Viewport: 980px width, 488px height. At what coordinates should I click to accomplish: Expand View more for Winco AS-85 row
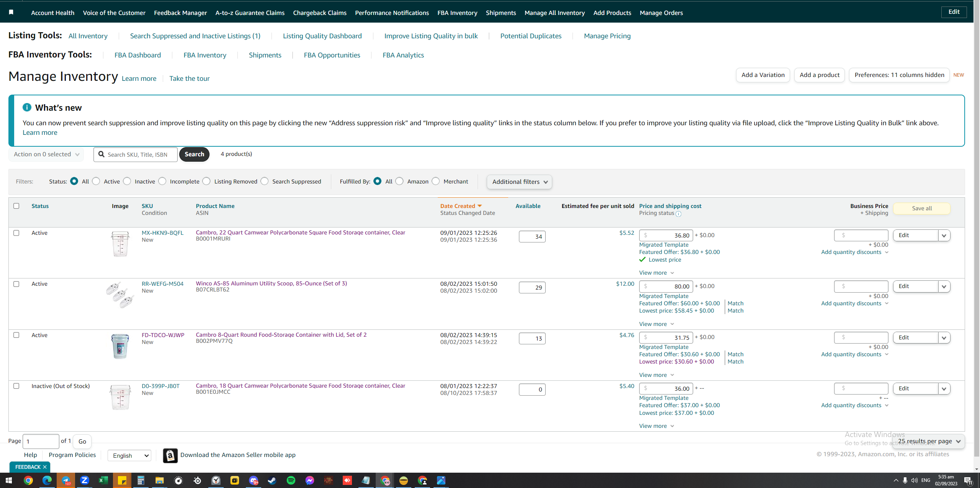pyautogui.click(x=656, y=324)
